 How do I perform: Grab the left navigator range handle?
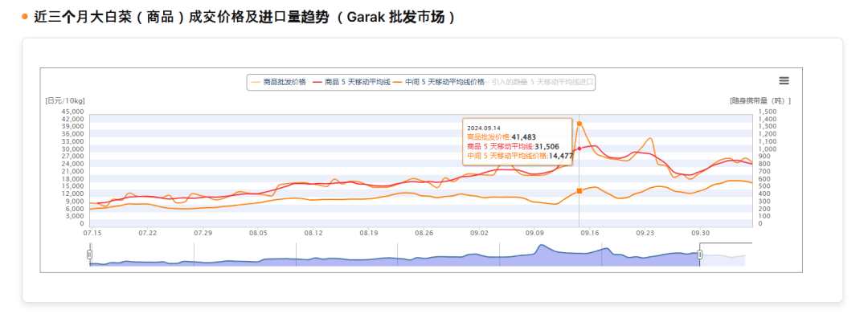point(90,255)
